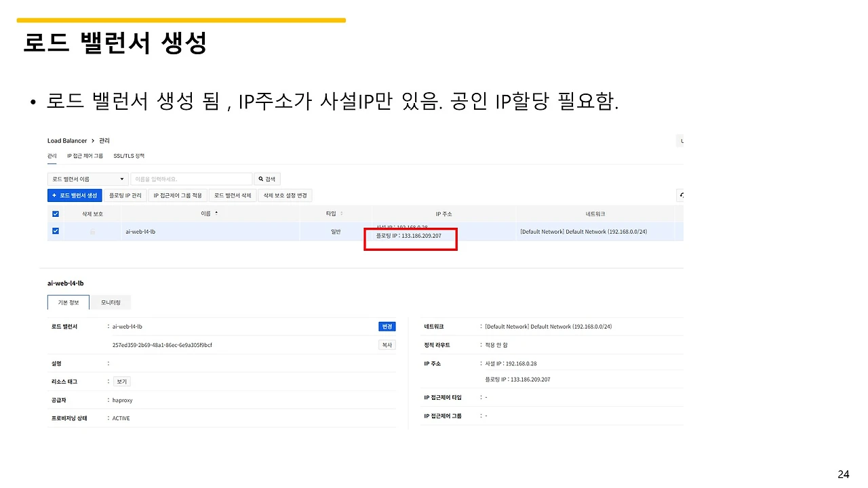Click the ai-web-l4-lb detail panel heading
The width and height of the screenshot is (868, 488).
[65, 283]
